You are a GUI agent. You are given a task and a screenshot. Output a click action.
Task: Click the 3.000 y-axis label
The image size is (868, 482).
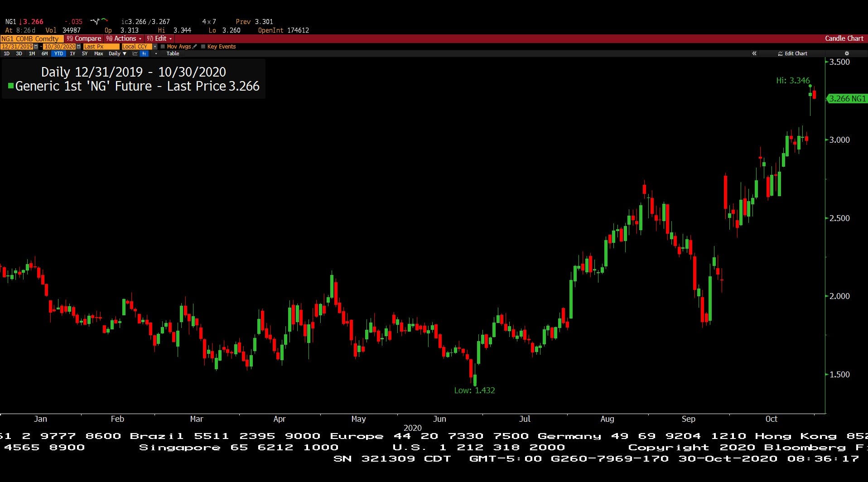[839, 140]
